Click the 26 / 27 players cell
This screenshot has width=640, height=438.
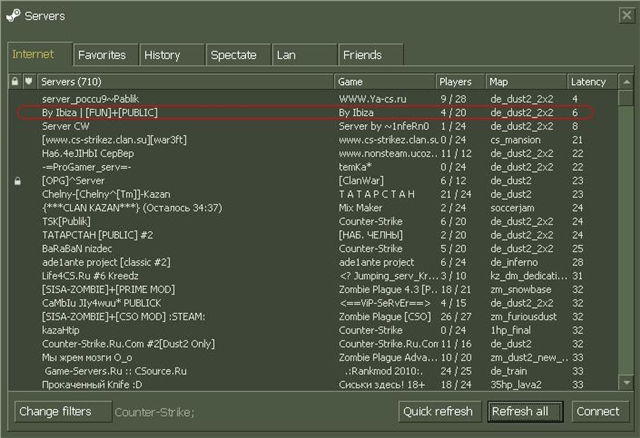click(456, 317)
